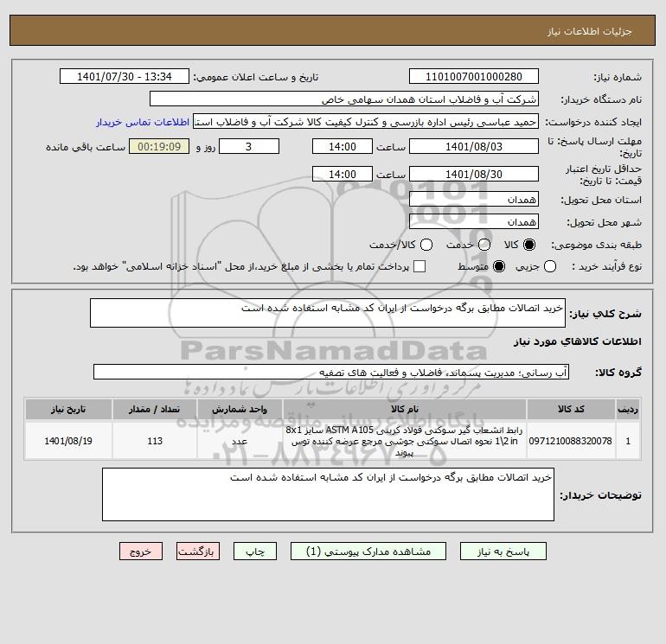Viewport: 666px width, 644px height.
Task: Click remaining days field showing 3
Action: pyautogui.click(x=249, y=147)
